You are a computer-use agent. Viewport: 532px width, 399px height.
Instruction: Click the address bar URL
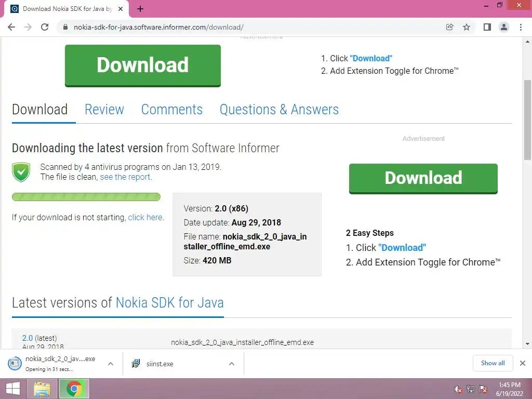tap(158, 27)
